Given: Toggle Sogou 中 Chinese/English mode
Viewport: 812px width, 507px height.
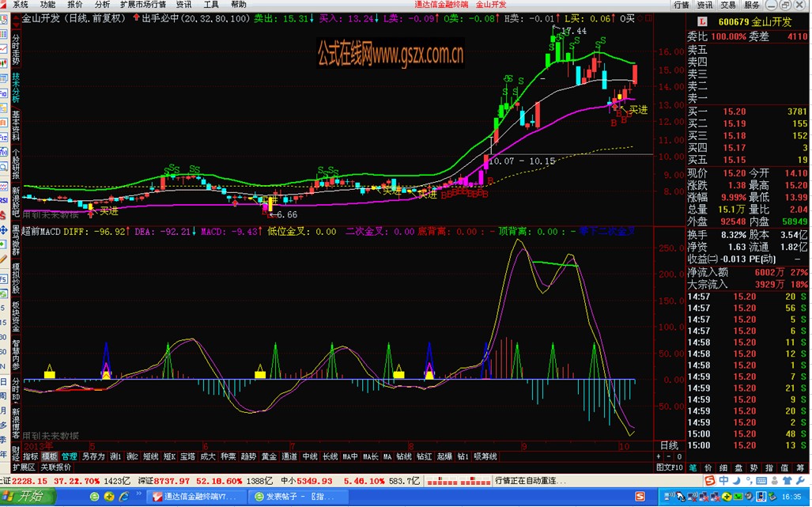Looking at the screenshot, I should click(723, 481).
